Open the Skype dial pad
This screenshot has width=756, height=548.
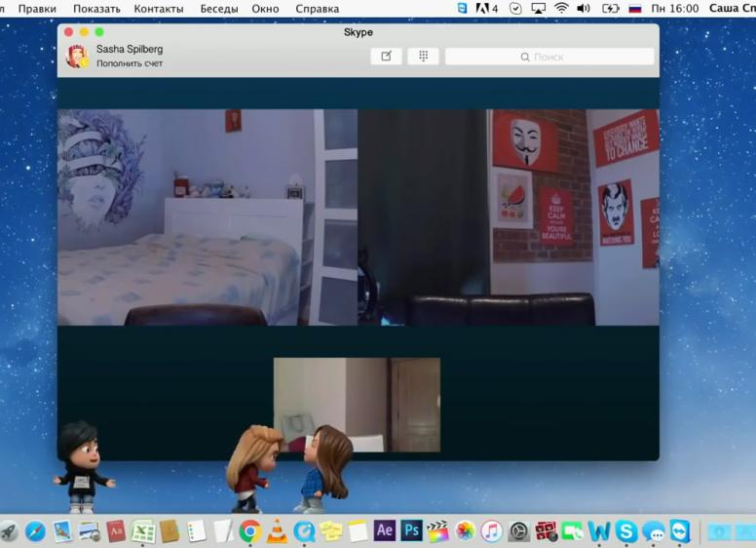423,56
